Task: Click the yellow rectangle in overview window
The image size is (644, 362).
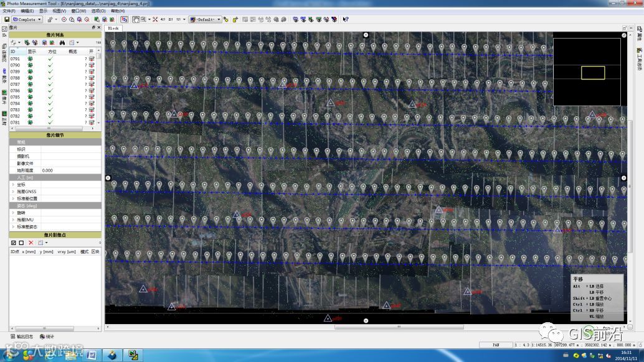Action: [x=593, y=73]
